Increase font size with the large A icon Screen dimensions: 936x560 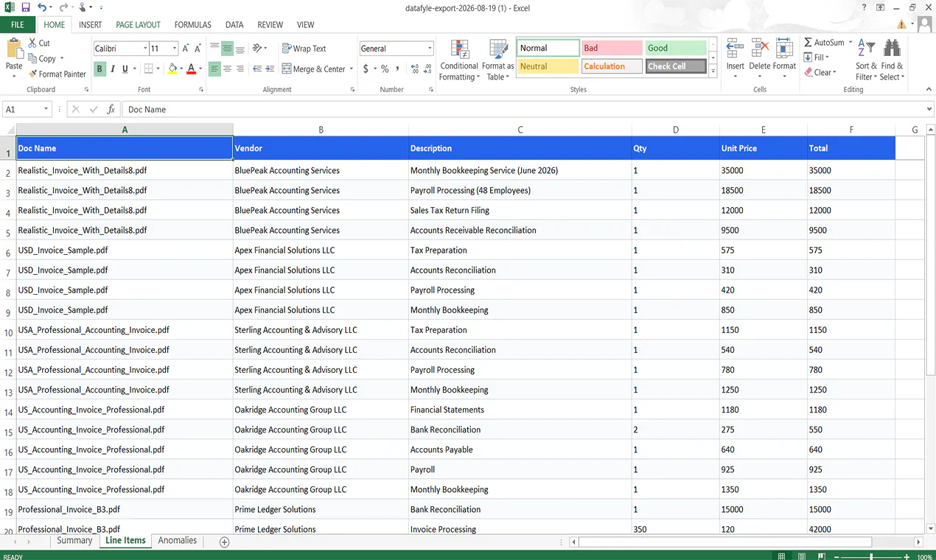point(186,49)
